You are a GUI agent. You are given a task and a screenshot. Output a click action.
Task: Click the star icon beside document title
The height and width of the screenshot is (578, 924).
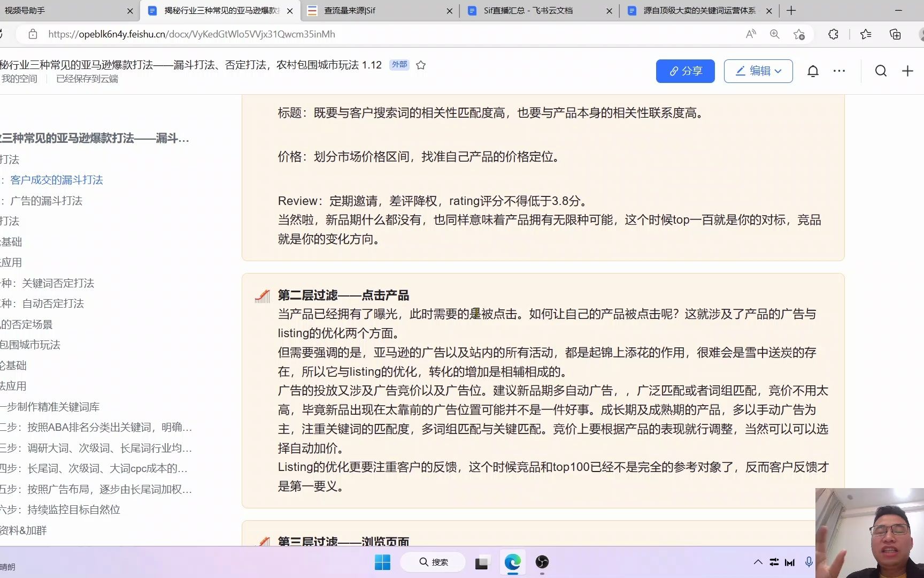(421, 65)
